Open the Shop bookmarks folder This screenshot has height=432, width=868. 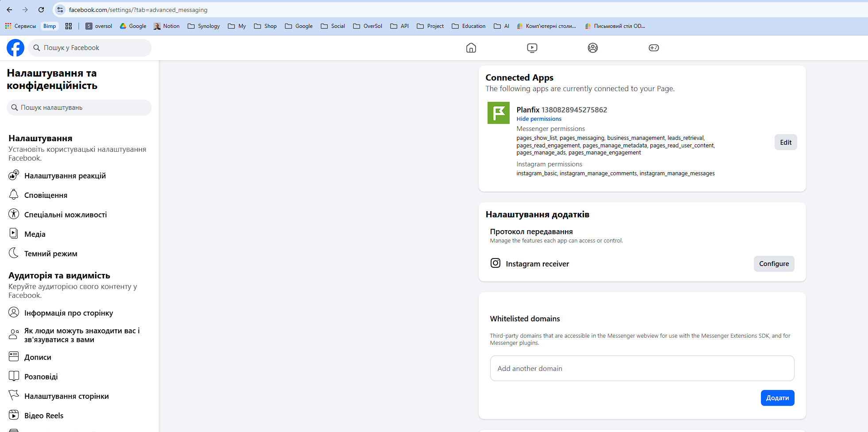[265, 26]
